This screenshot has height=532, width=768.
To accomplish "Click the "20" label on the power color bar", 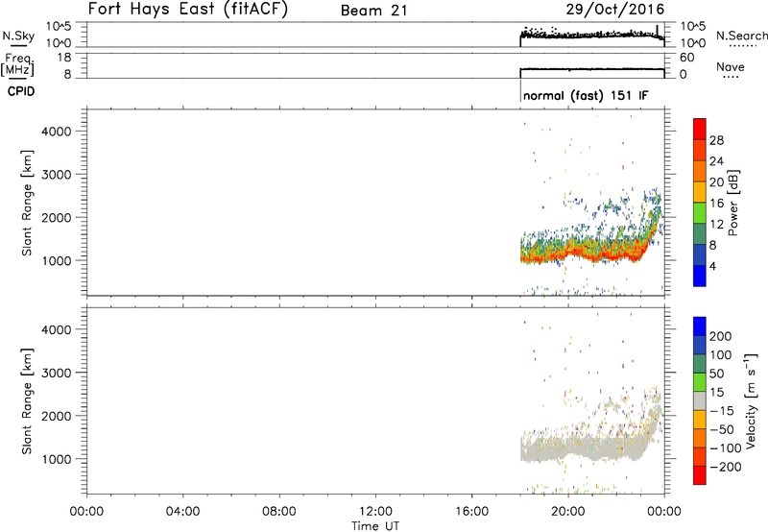I will 716,182.
